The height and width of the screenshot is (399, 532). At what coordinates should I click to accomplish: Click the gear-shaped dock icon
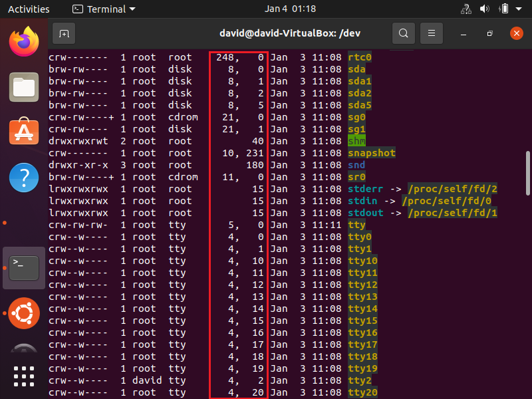point(24,313)
